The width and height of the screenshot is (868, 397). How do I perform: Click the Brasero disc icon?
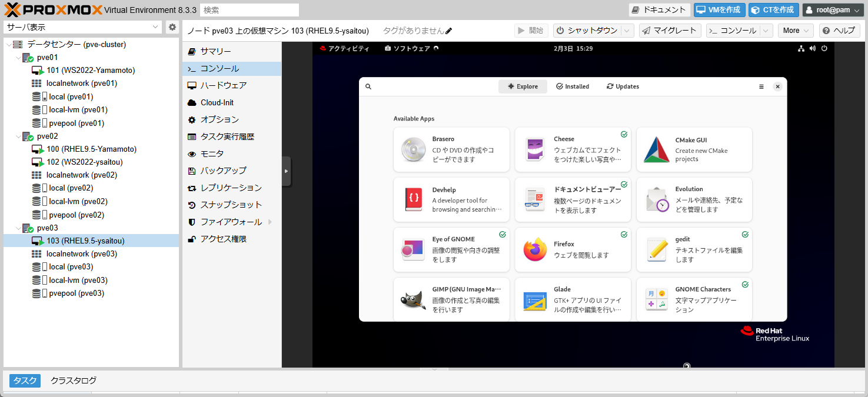(413, 149)
